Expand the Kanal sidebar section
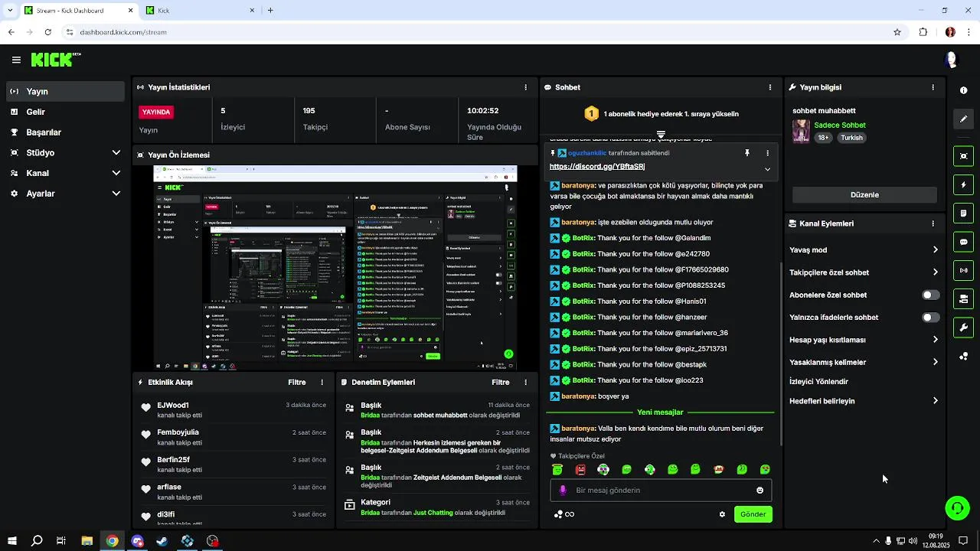The width and height of the screenshot is (980, 551). click(64, 173)
